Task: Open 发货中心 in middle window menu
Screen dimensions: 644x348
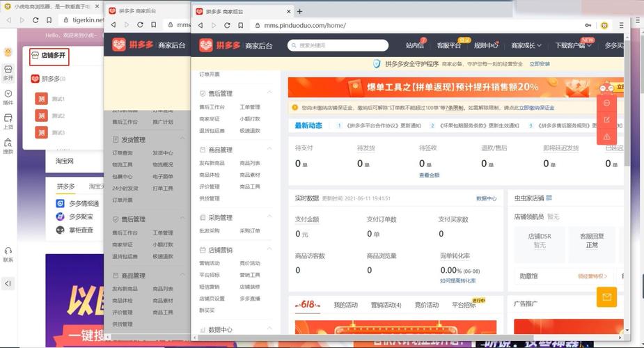Action: click(163, 153)
